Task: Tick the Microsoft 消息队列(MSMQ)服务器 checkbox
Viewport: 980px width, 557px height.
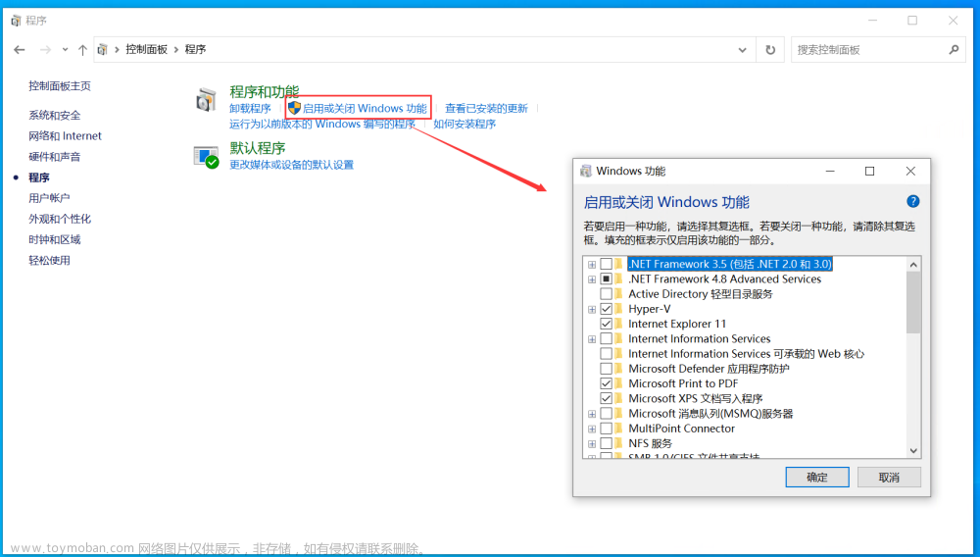Action: [606, 413]
